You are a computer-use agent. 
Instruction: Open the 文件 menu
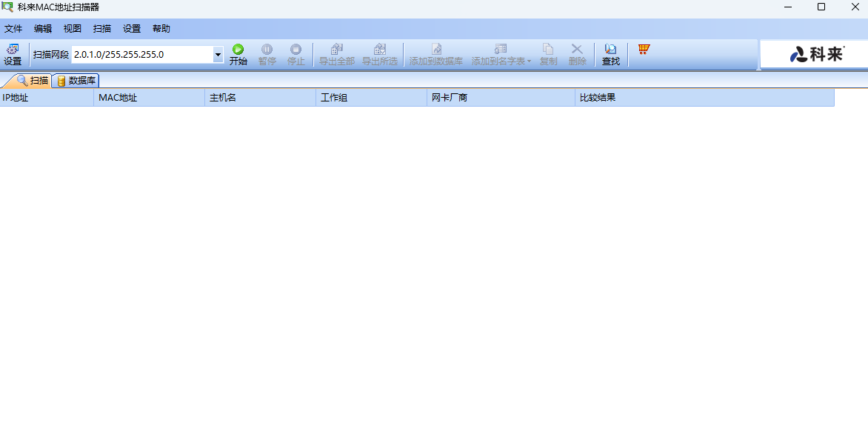(13, 29)
